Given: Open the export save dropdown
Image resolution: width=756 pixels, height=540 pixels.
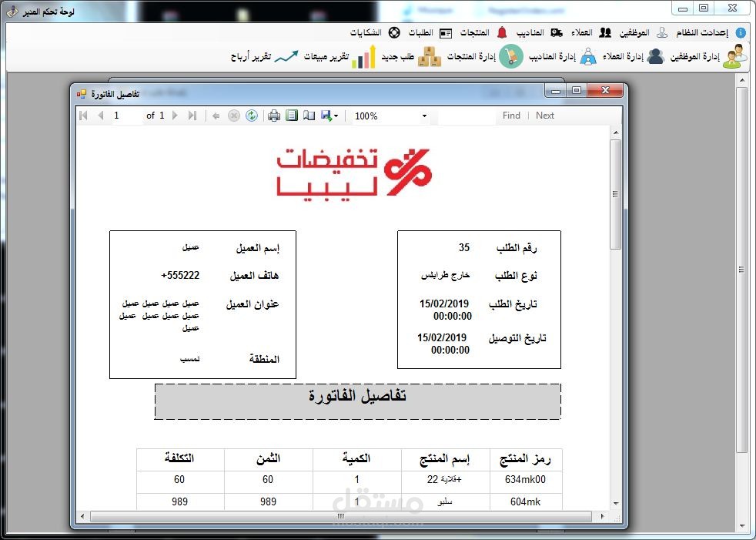Looking at the screenshot, I should pos(329,116).
